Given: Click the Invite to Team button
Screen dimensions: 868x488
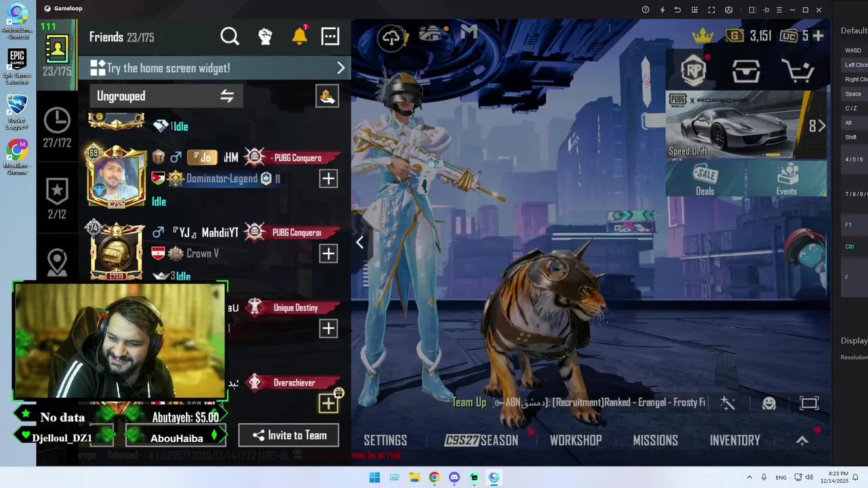Looking at the screenshot, I should (x=289, y=436).
